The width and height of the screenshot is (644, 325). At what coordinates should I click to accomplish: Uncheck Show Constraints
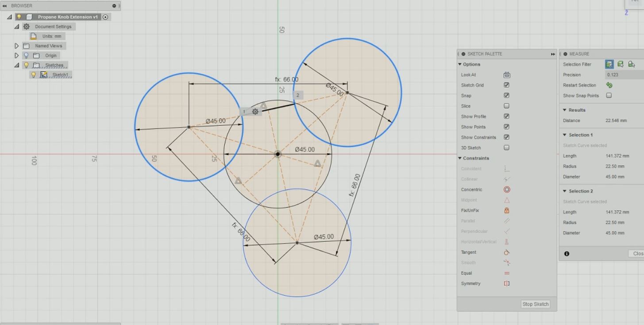click(x=507, y=137)
